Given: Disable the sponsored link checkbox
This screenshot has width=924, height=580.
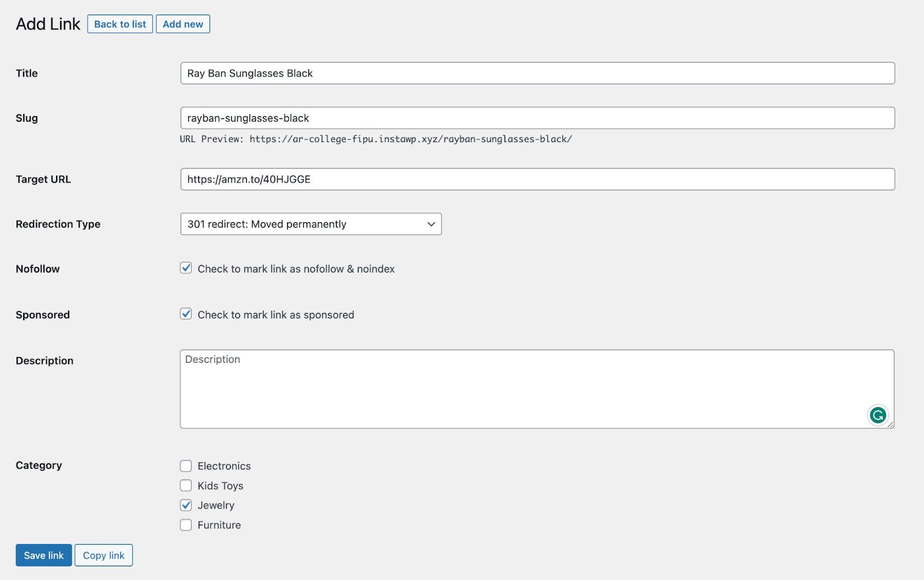Looking at the screenshot, I should click(x=185, y=314).
